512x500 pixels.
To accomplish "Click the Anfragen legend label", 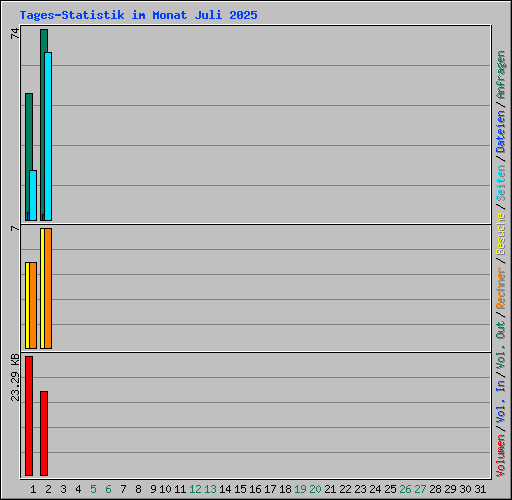I will click(500, 75).
